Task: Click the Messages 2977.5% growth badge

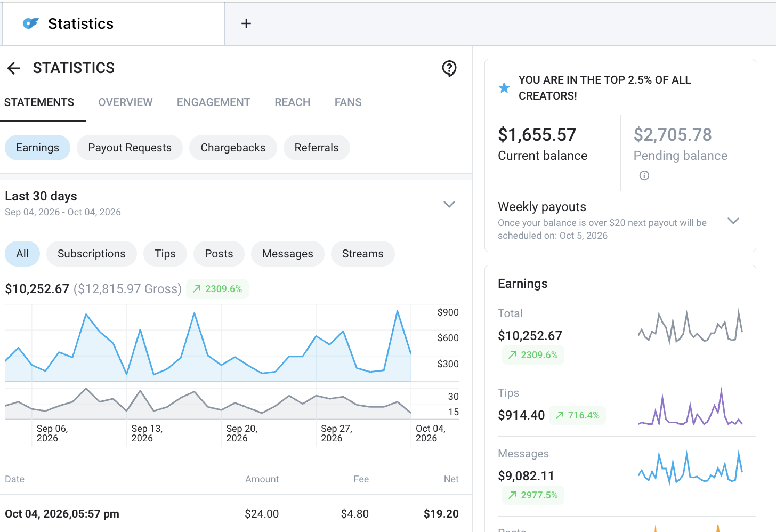Action: (x=533, y=495)
